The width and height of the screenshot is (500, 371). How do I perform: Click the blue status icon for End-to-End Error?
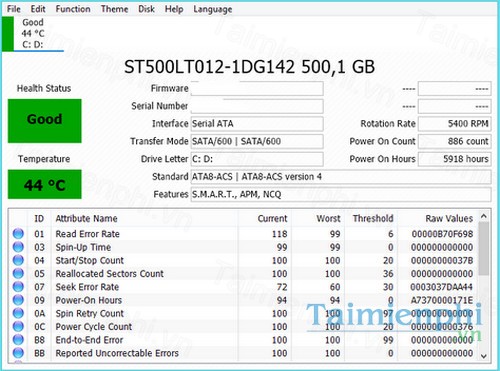(18, 340)
